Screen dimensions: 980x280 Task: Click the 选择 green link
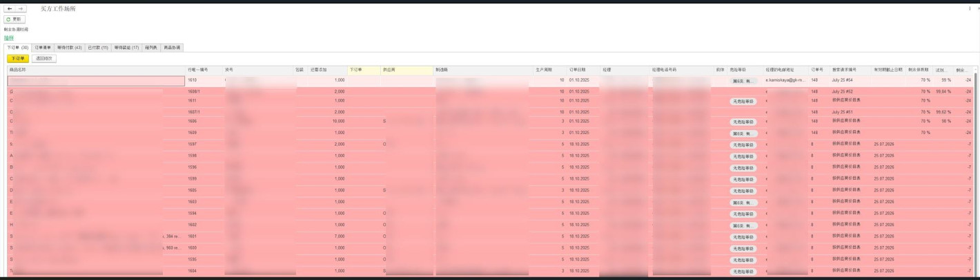point(9,37)
